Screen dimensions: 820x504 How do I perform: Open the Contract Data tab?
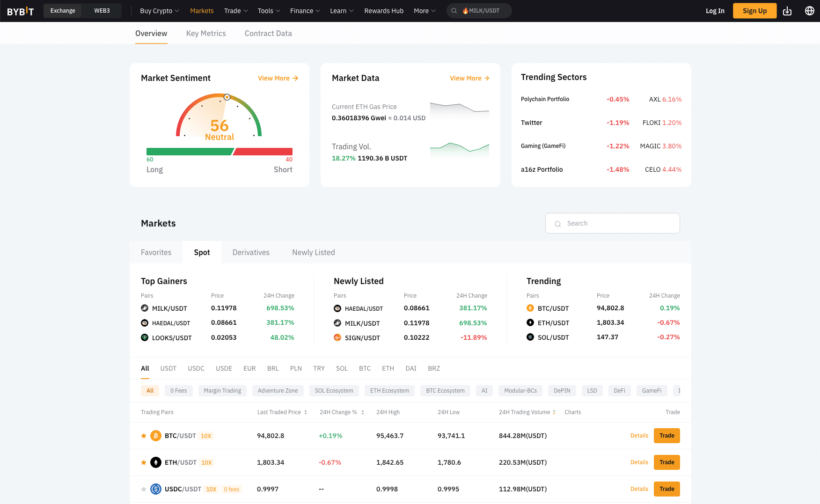coord(268,33)
